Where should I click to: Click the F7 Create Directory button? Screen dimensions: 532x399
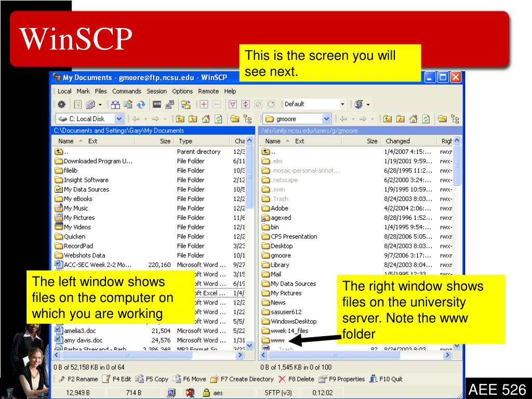242,379
